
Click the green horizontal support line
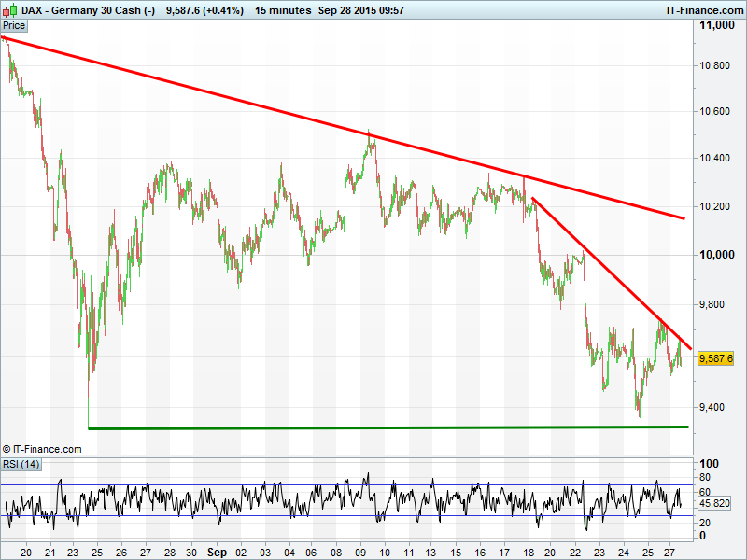click(x=373, y=427)
